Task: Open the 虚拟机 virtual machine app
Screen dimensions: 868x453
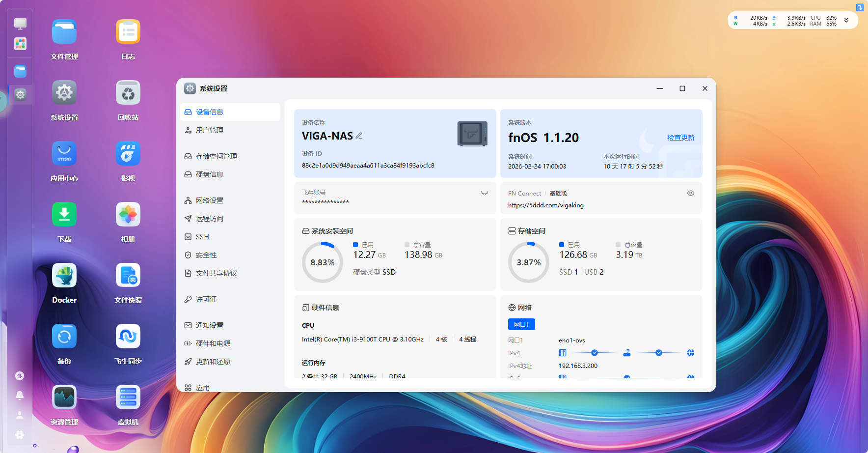Action: [x=128, y=397]
